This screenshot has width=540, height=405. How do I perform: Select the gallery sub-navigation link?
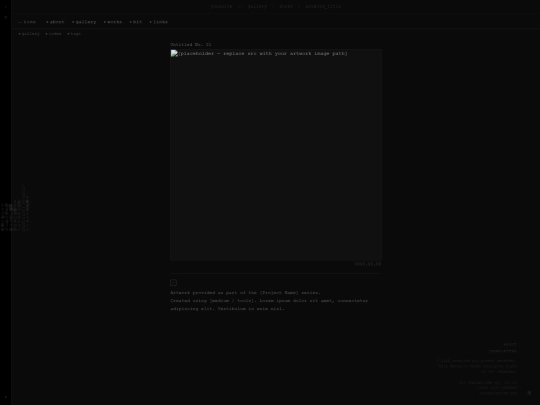coord(29,34)
